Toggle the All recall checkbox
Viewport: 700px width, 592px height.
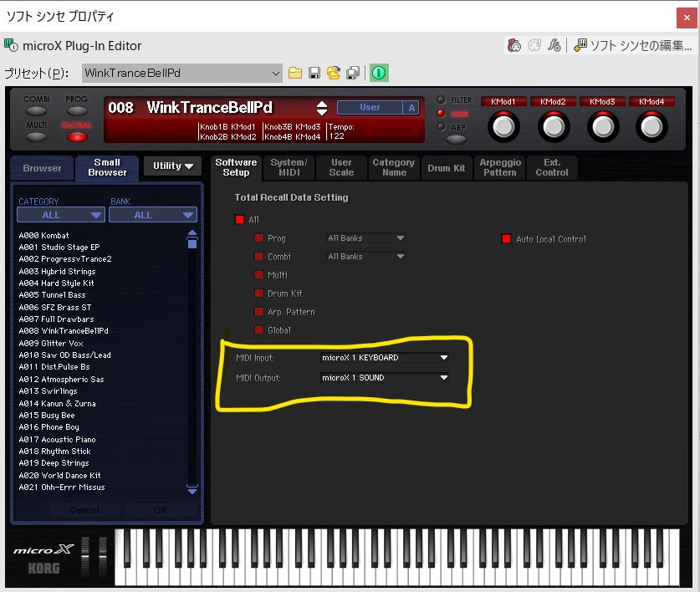click(240, 219)
